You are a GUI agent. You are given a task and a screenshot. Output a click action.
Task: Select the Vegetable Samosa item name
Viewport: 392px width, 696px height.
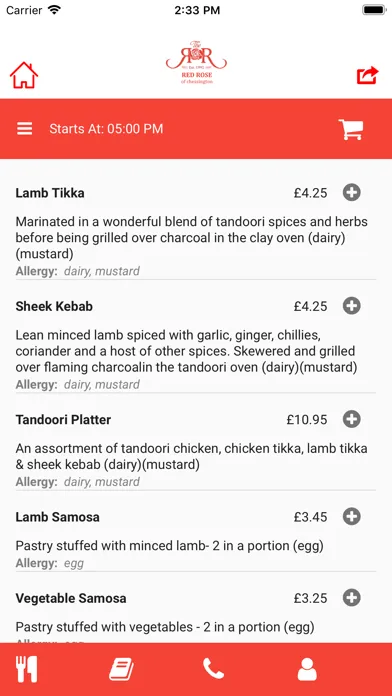coord(71,598)
